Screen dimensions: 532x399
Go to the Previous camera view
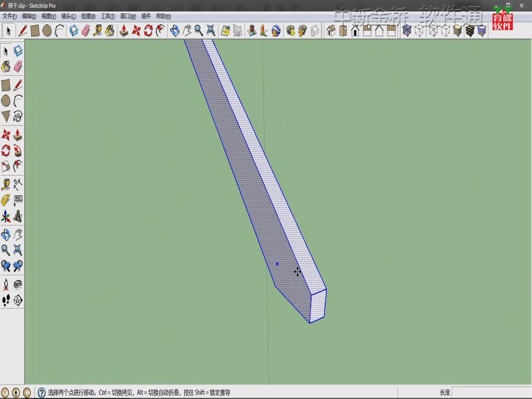click(x=6, y=265)
